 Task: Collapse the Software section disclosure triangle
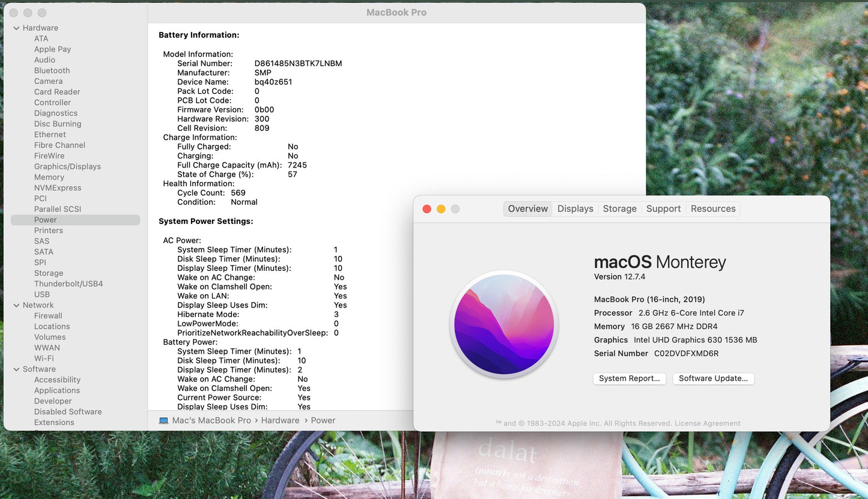coord(16,369)
